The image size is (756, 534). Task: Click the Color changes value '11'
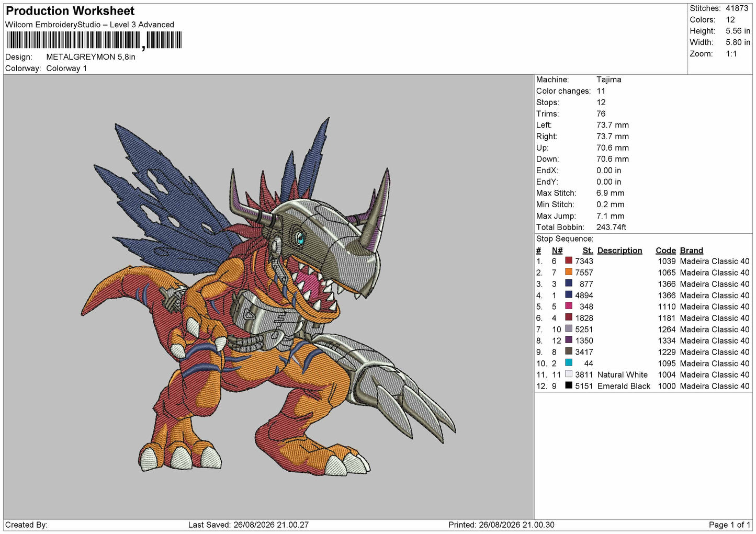(601, 91)
